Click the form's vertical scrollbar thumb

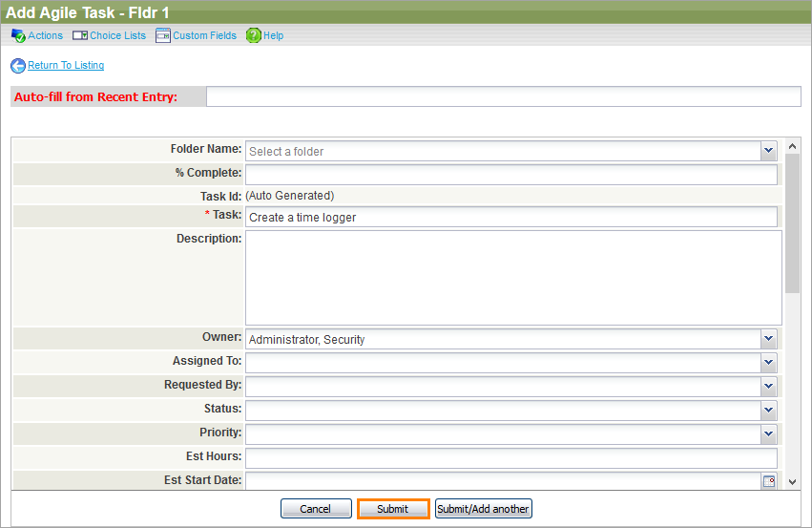[792, 223]
